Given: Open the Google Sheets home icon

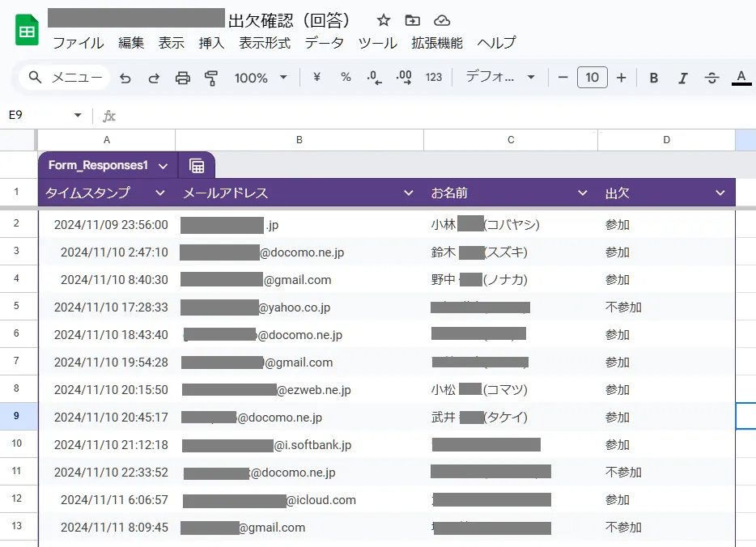Looking at the screenshot, I should [x=27, y=31].
